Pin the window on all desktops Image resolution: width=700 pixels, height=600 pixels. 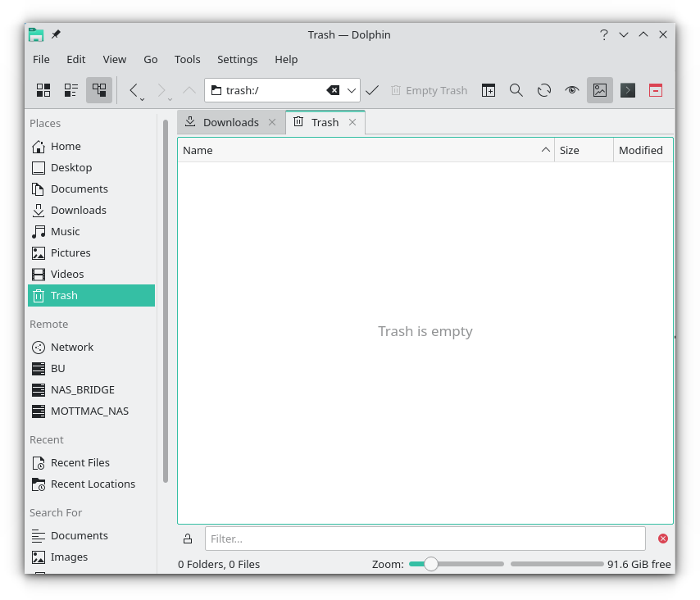click(x=56, y=34)
